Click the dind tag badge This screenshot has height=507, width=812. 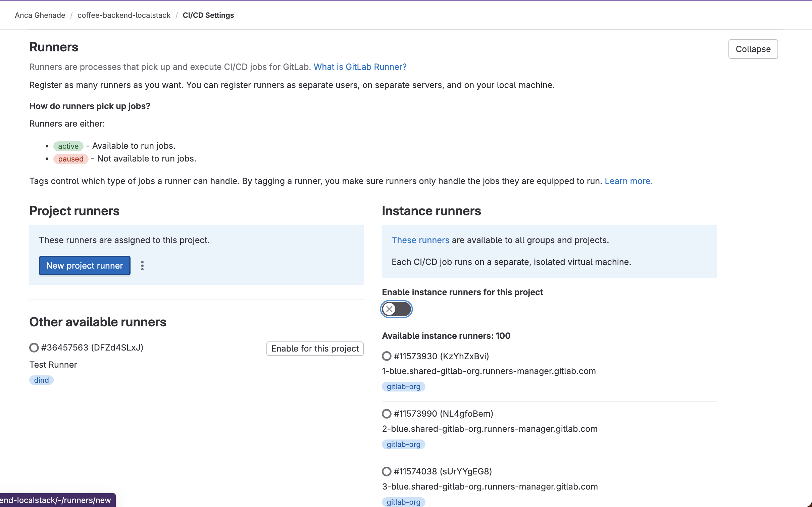tap(41, 380)
